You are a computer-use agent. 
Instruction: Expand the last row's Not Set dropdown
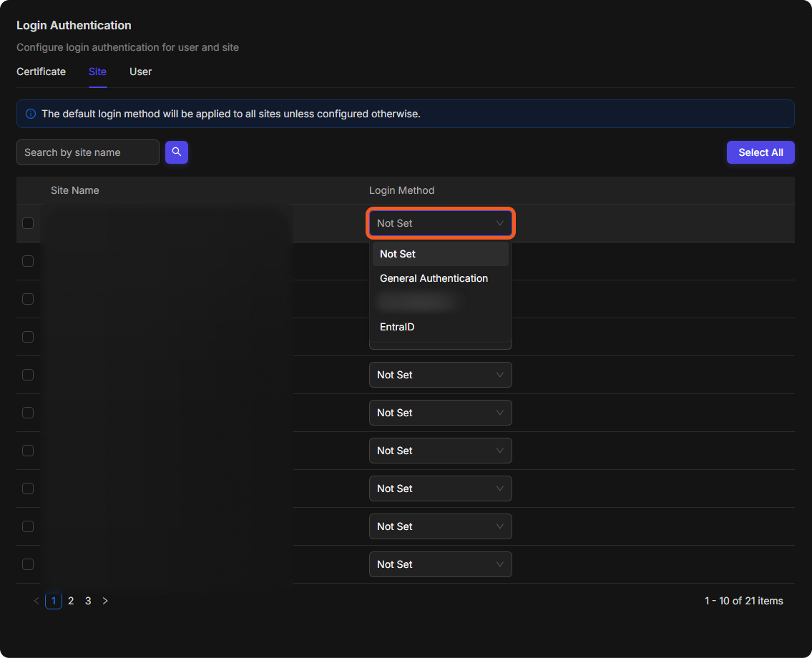pyautogui.click(x=440, y=564)
